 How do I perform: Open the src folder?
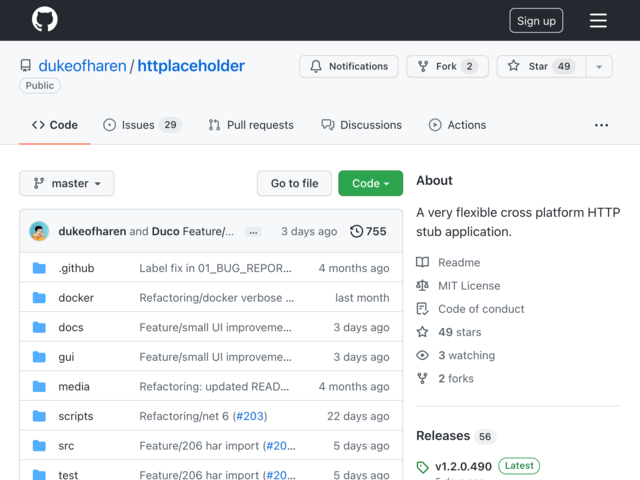66,446
